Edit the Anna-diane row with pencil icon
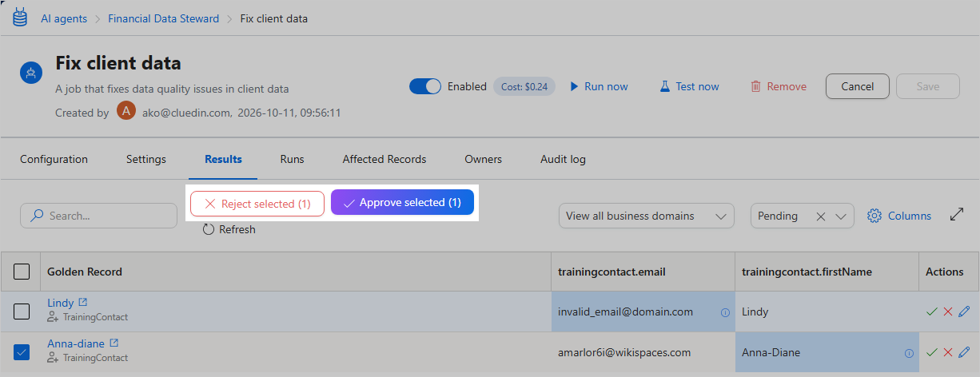Viewport: 980px width, 377px height. (964, 352)
